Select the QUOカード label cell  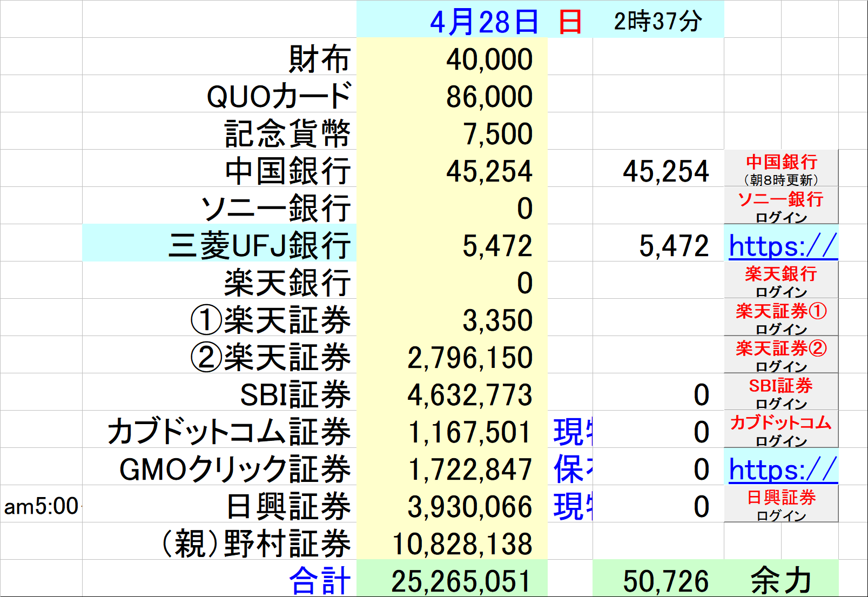219,94
